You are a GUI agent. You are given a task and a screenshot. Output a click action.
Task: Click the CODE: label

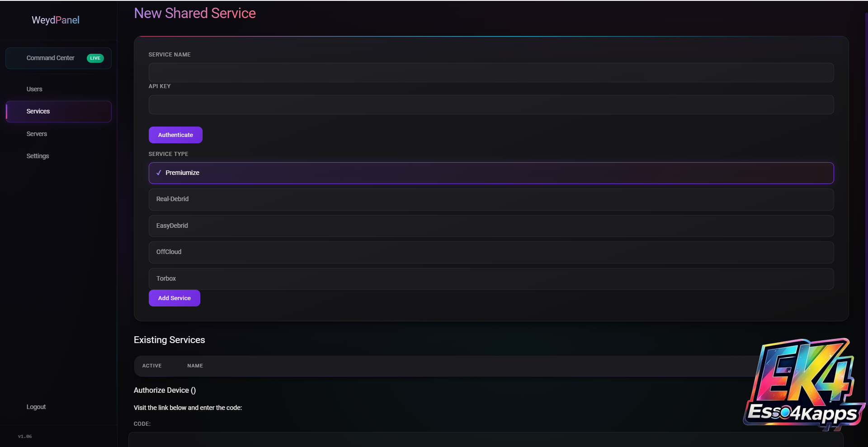tap(142, 424)
